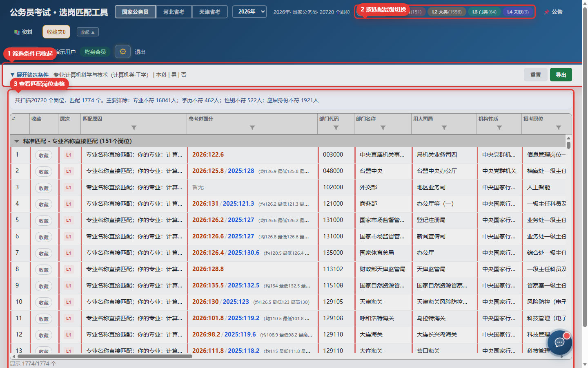Select the L2 大类(1556) level tab
588x368 pixels.
click(447, 12)
